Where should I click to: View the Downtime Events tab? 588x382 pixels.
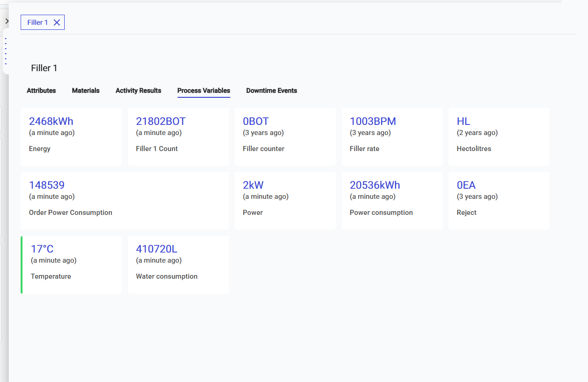click(x=272, y=90)
